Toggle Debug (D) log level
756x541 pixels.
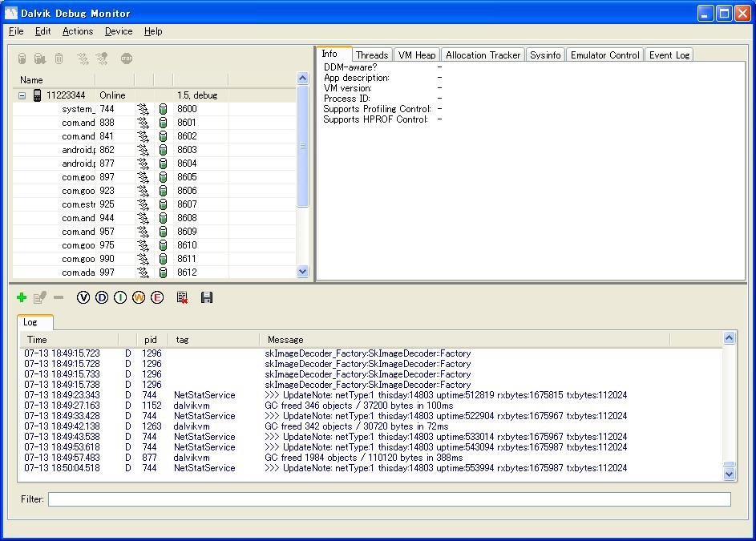102,297
